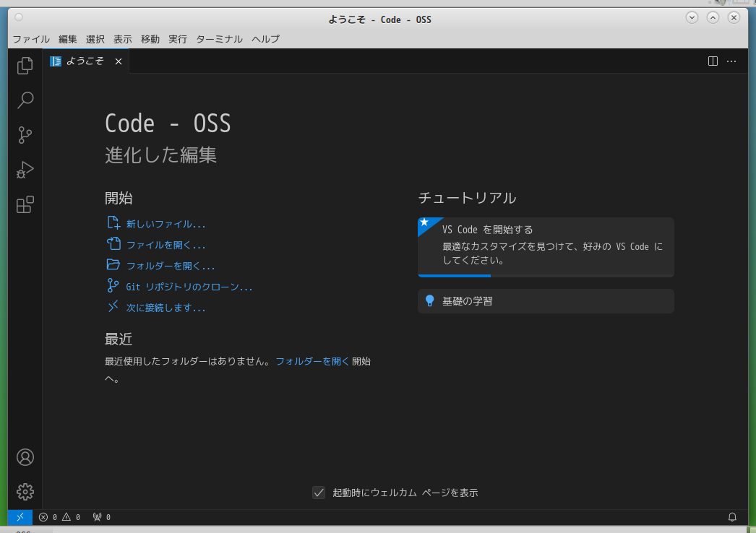Open the Search view in activity bar
The image size is (756, 533).
click(25, 100)
